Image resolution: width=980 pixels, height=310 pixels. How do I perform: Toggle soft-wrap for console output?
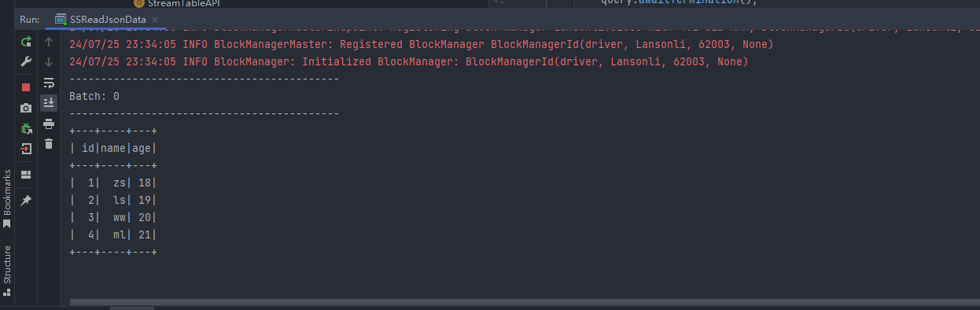49,83
